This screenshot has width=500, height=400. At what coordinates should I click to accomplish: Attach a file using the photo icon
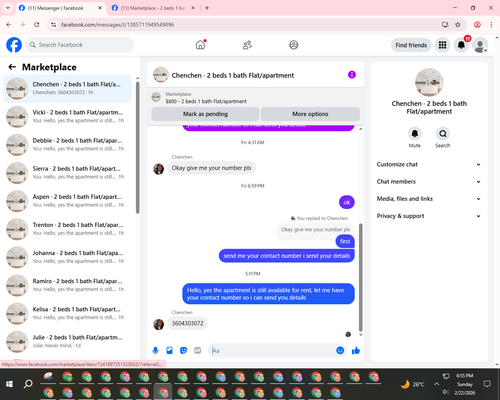(169, 350)
